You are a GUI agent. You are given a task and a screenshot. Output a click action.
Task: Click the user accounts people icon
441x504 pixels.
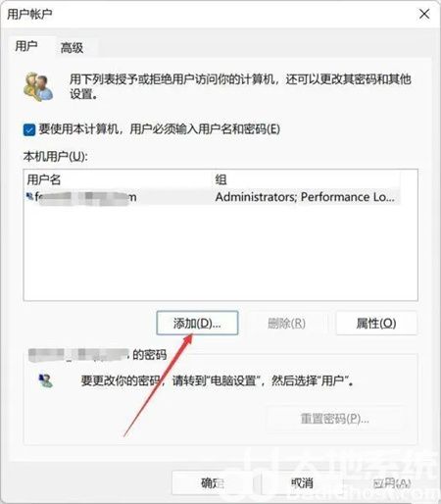[x=38, y=87]
